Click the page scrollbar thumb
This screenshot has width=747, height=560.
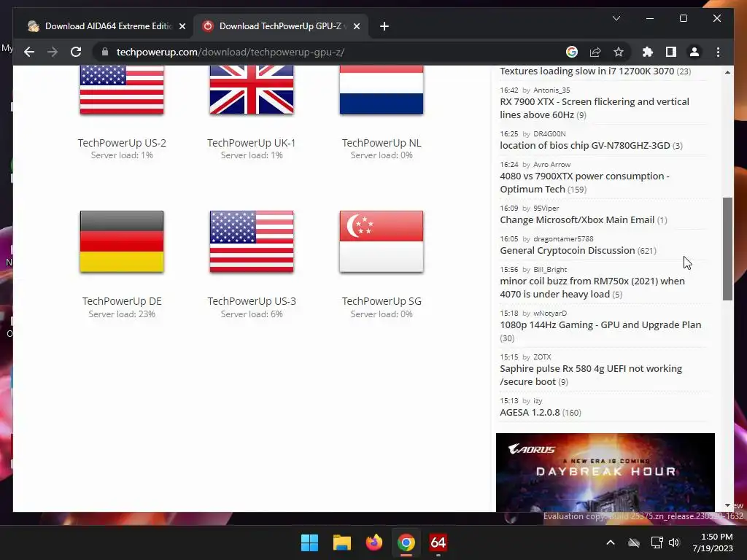coord(727,249)
